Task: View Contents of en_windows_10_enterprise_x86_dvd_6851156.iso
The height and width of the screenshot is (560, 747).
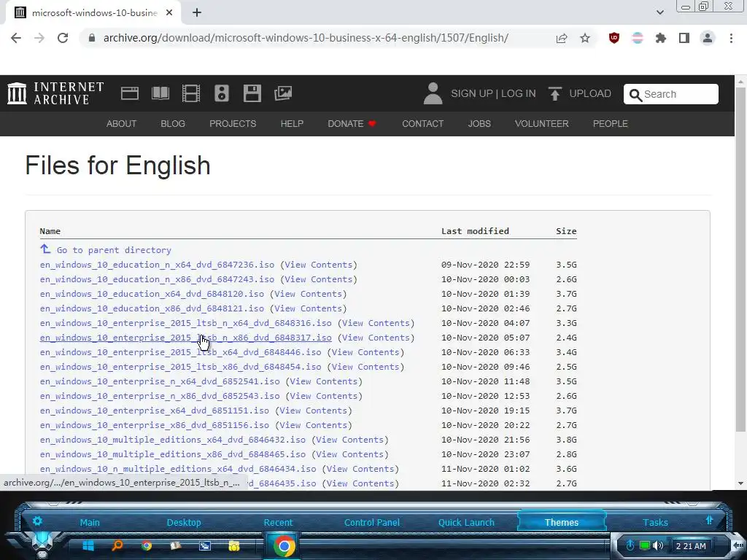Action: (313, 425)
